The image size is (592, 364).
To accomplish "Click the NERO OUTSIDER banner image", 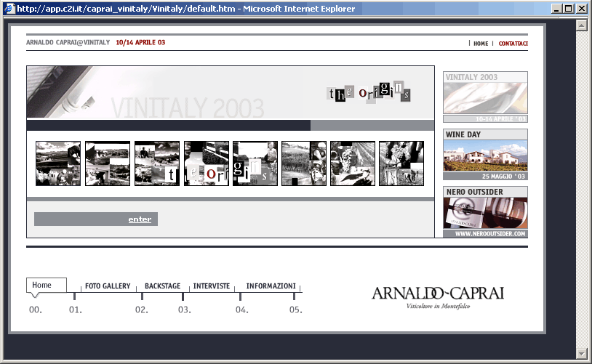I will (x=485, y=213).
